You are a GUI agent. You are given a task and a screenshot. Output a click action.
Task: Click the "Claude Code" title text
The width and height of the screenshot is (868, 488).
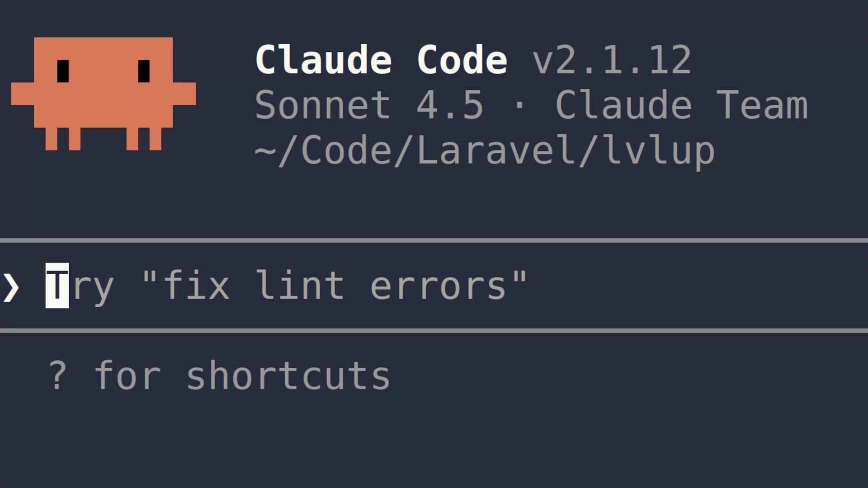pos(381,60)
